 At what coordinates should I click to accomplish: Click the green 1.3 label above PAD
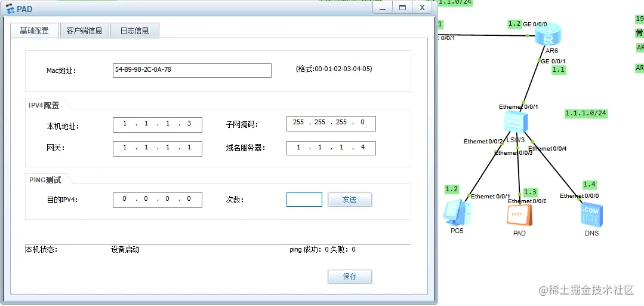coord(530,192)
